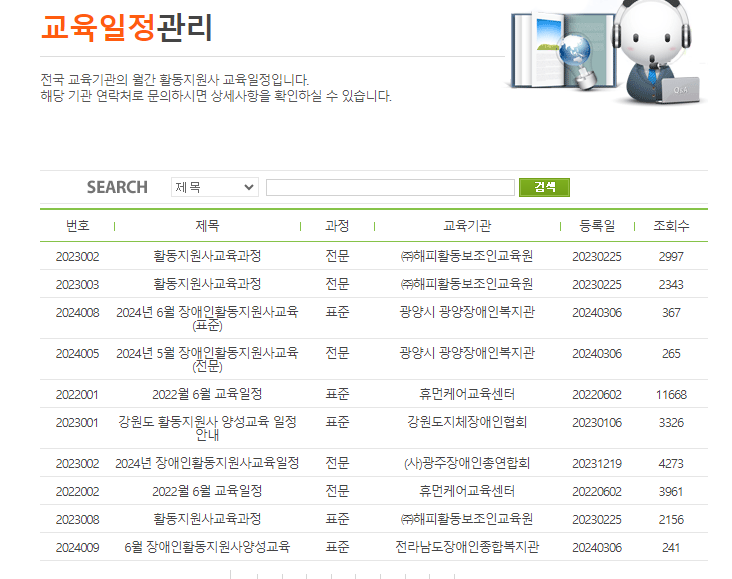Viewport: 732px width, 579px height.
Task: Click the green 검색 button
Action: click(x=544, y=187)
